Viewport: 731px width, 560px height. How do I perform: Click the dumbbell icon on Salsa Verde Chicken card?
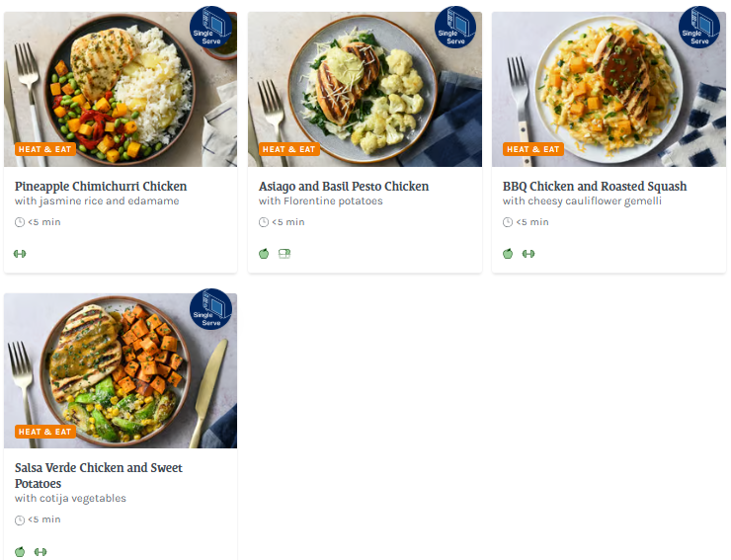[41, 552]
